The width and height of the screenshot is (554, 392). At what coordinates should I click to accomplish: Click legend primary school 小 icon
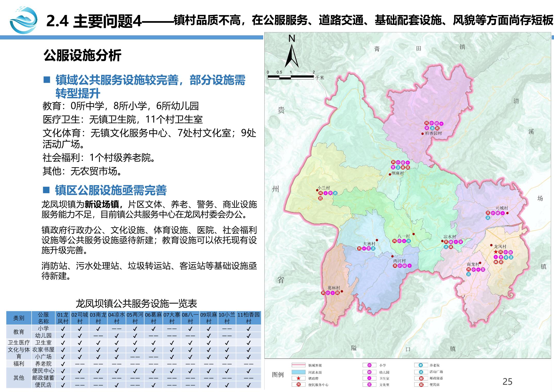(x=369, y=365)
